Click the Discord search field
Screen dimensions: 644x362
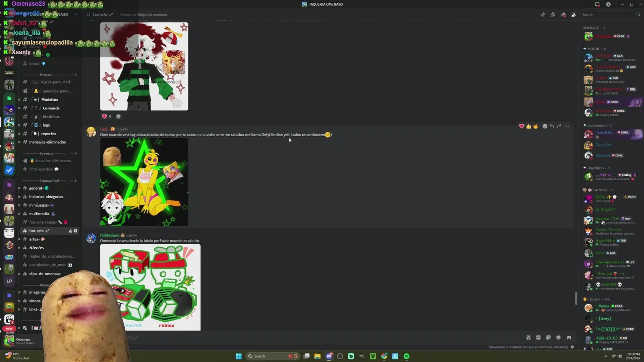[610, 15]
